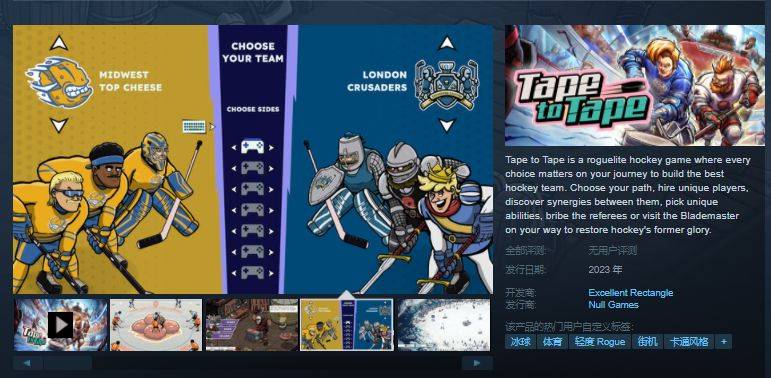Open the tavern scene screenshot thumbnail
Viewport: 771px width, 378px height.
(252, 324)
